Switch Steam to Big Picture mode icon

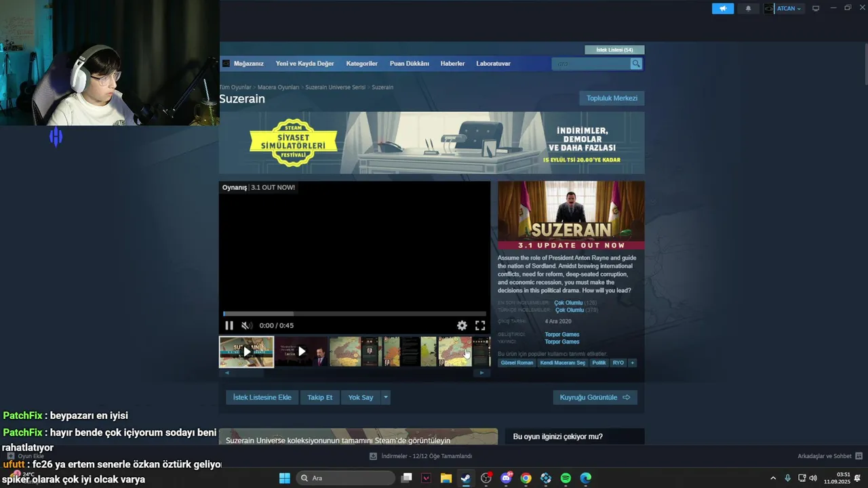click(816, 9)
